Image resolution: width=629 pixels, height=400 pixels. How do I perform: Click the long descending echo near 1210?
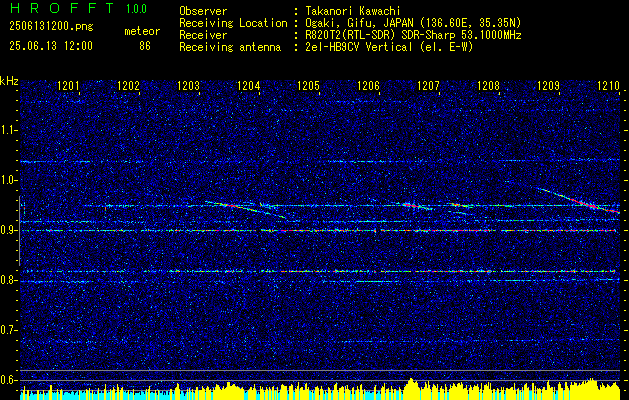(x=578, y=200)
